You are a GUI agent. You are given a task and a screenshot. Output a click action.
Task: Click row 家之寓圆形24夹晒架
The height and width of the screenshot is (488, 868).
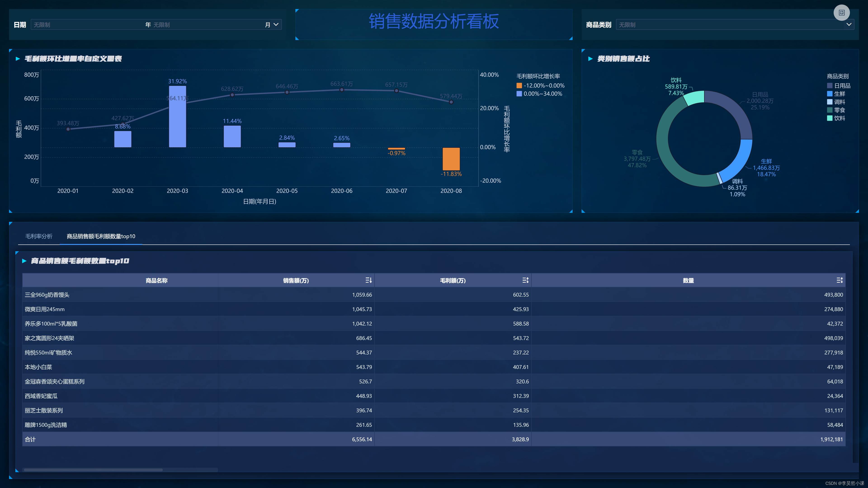(434, 338)
